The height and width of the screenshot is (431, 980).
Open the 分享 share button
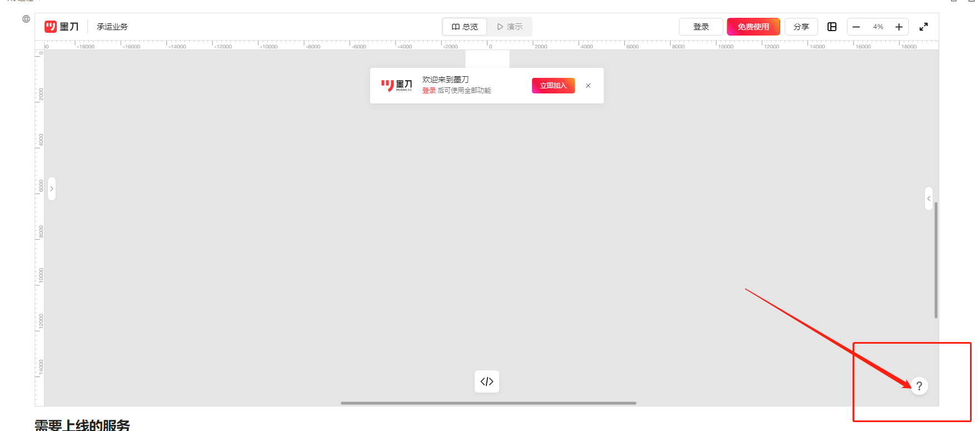(x=801, y=27)
